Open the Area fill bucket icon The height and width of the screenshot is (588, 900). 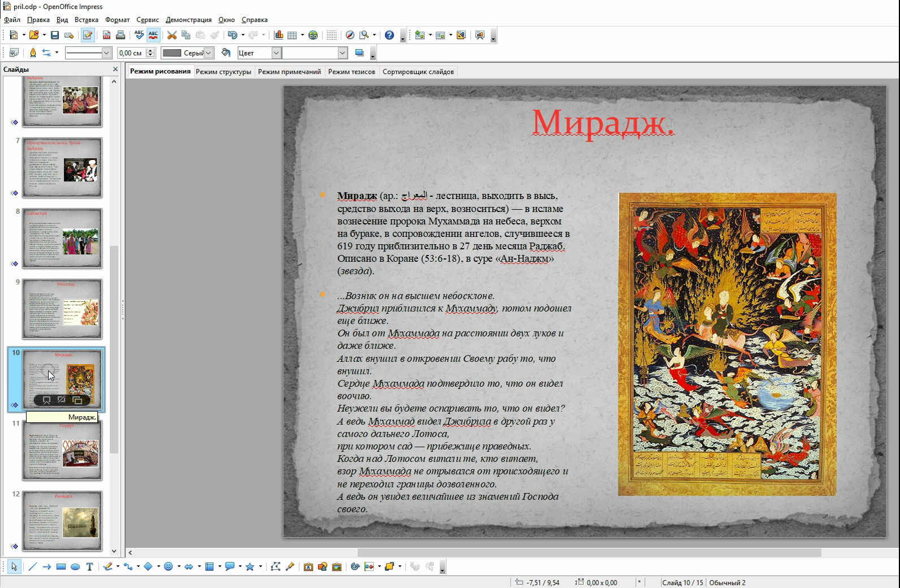pos(226,53)
